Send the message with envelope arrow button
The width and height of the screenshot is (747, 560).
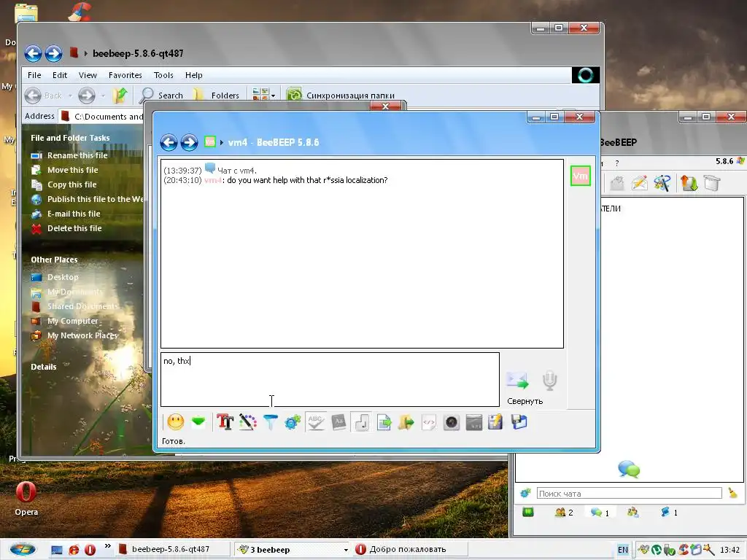pos(517,380)
